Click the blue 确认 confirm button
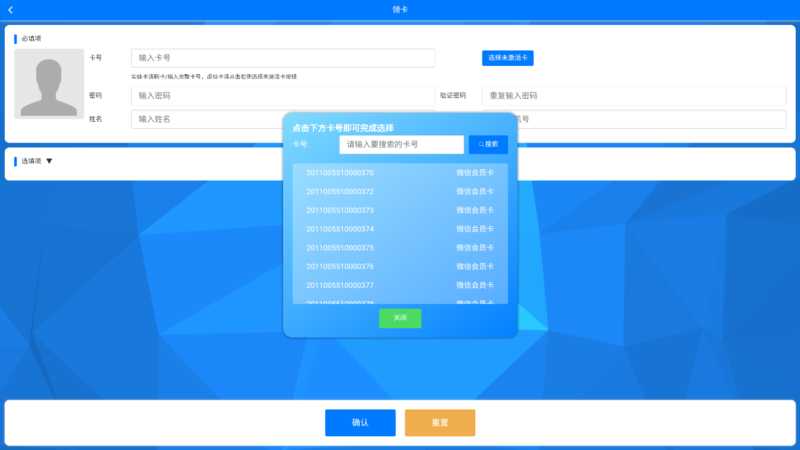This screenshot has width=800, height=450. (x=360, y=423)
